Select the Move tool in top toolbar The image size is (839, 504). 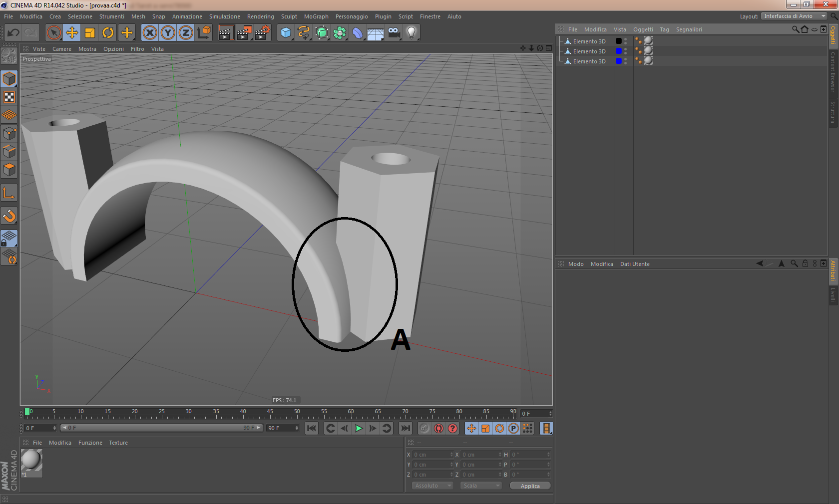[x=72, y=33]
